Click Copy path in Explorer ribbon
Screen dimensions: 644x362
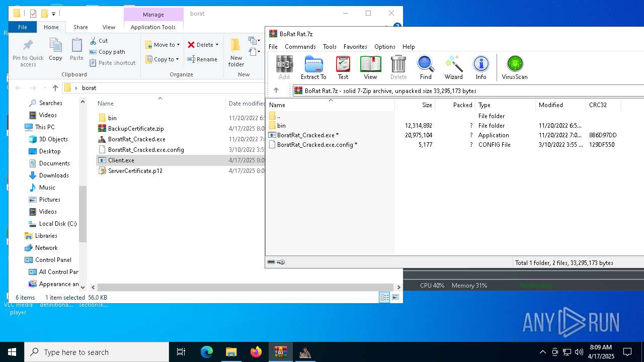pyautogui.click(x=107, y=52)
